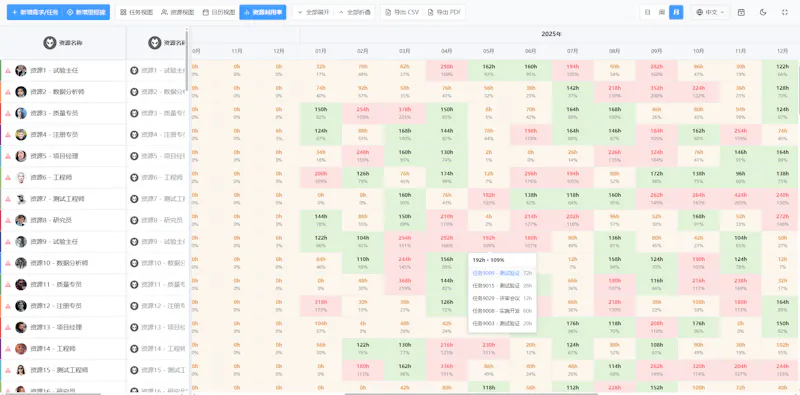Screen dimensions: 800x395
Task: Click the left panel vertical scrollbar
Action: tap(187, 61)
